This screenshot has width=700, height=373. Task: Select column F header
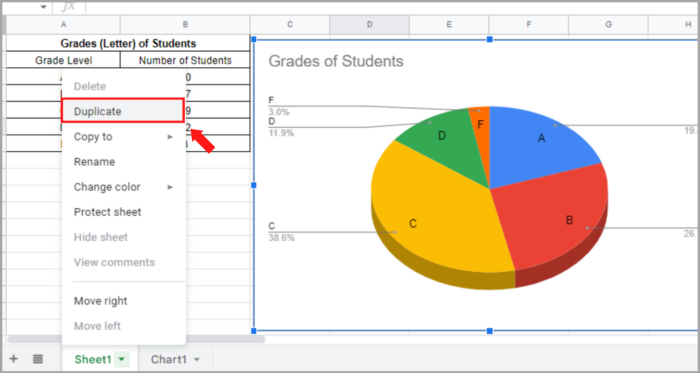point(529,25)
